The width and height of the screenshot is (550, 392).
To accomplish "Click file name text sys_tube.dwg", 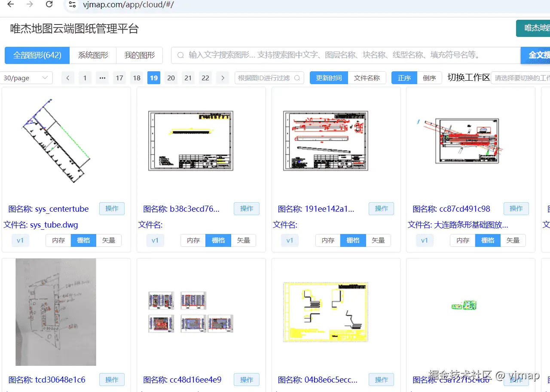I will click(54, 225).
